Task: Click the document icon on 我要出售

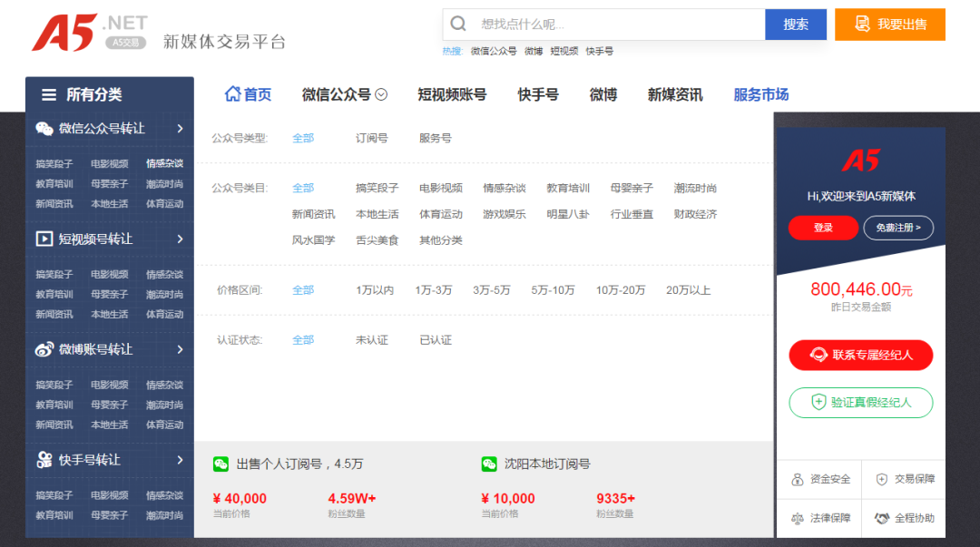Action: [863, 24]
